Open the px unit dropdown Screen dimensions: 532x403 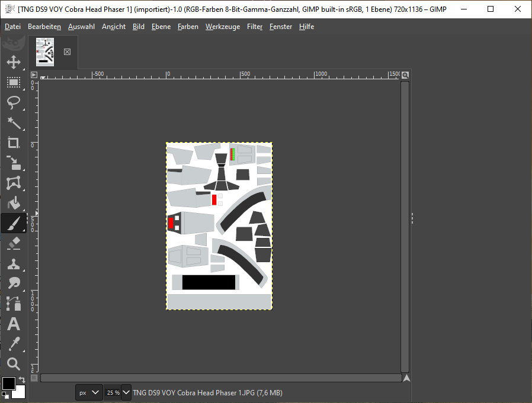89,392
